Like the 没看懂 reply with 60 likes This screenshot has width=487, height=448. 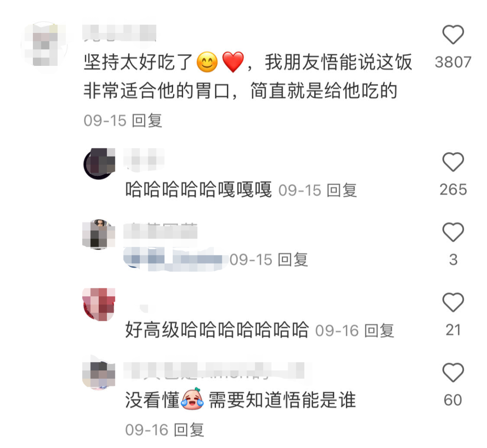pyautogui.click(x=453, y=372)
